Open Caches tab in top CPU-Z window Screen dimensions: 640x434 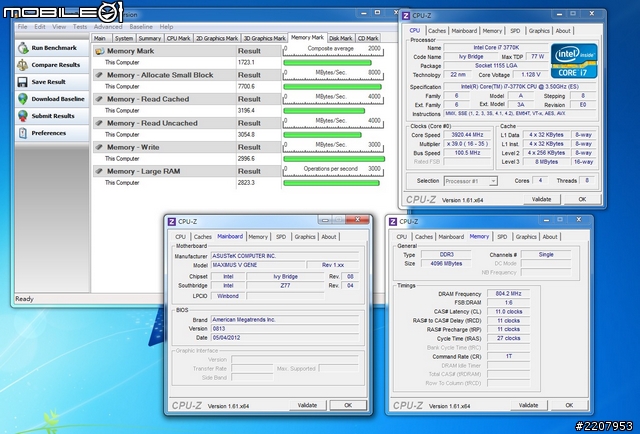coord(437,31)
